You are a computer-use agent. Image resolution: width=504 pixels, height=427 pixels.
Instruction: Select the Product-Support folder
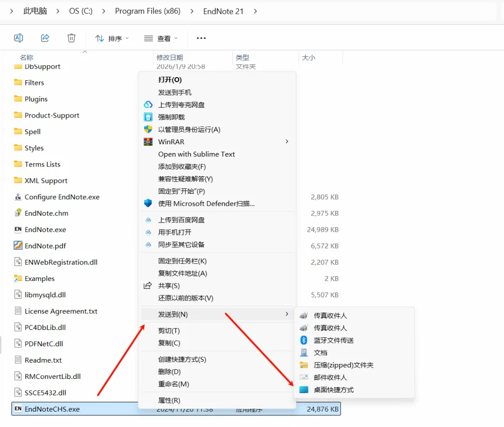click(47, 115)
